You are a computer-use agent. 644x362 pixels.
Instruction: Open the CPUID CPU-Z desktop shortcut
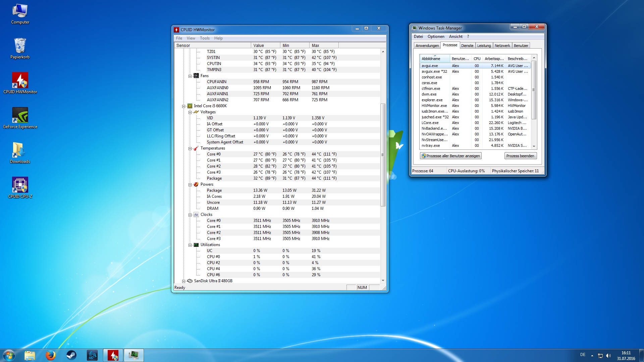click(20, 185)
